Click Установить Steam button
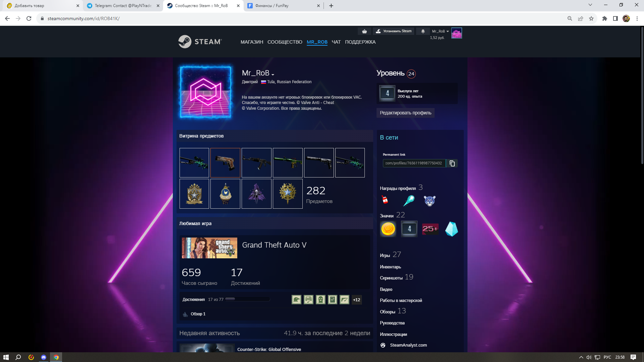Image resolution: width=644 pixels, height=362 pixels. [394, 31]
